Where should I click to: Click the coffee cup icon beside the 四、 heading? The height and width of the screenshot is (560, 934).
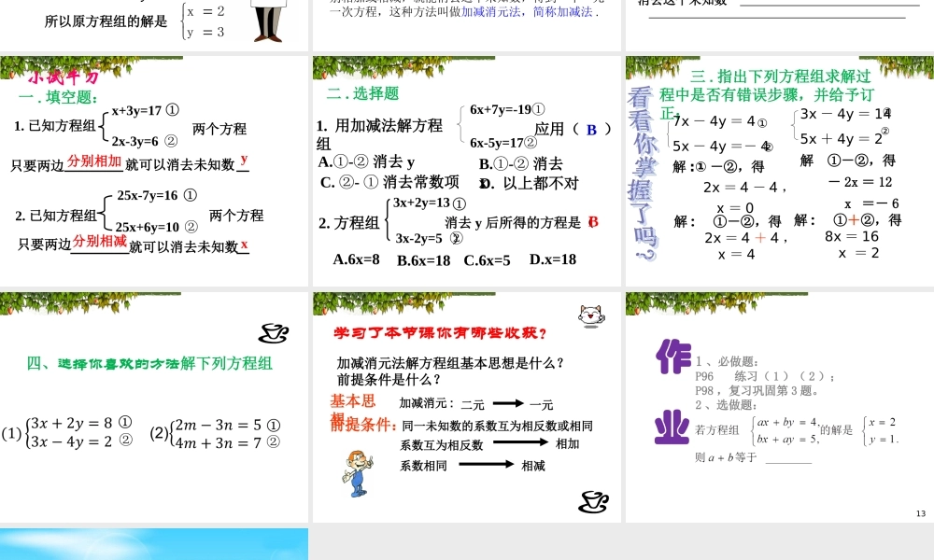(x=274, y=333)
